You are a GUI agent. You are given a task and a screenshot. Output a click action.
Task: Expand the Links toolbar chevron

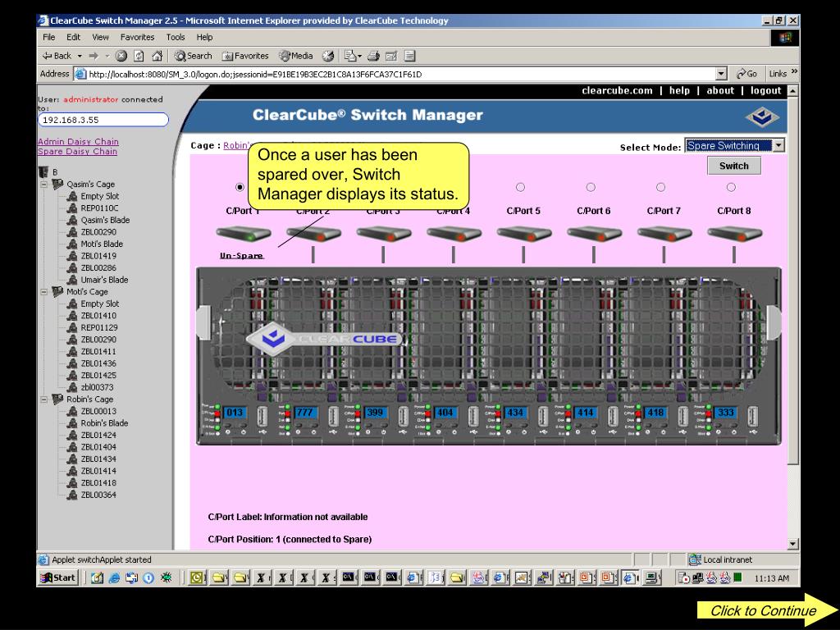(x=794, y=72)
